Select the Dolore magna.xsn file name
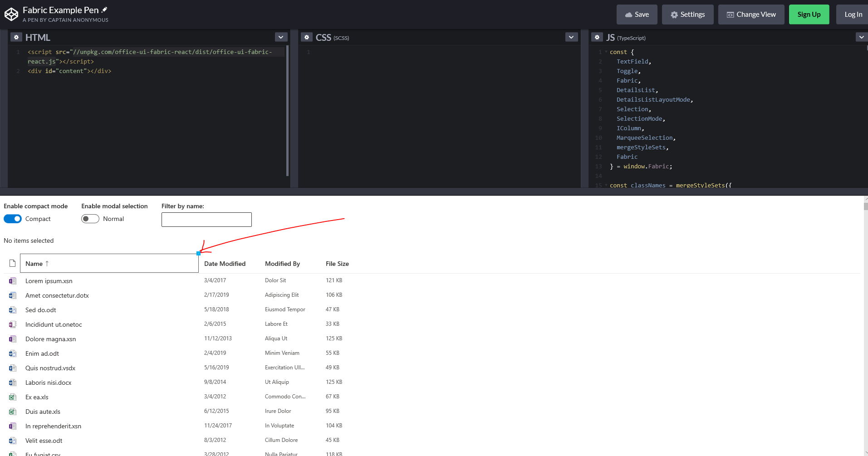This screenshot has width=868, height=456. (51, 339)
